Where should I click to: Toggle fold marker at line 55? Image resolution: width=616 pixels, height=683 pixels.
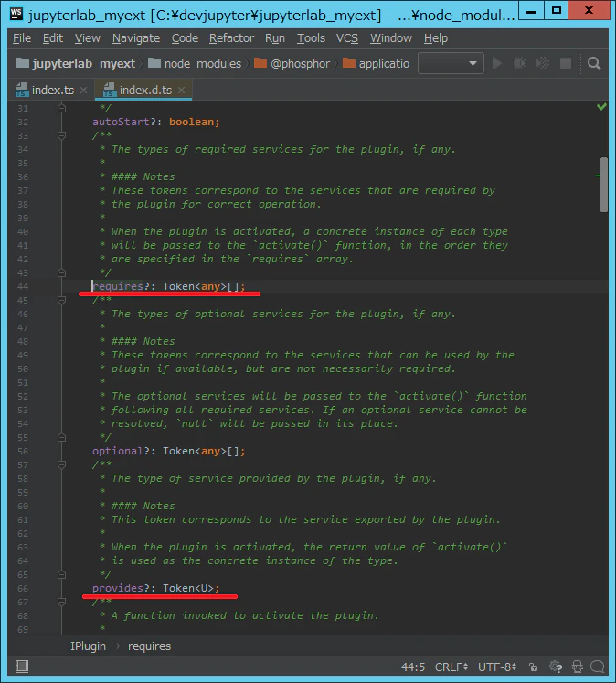point(62,437)
